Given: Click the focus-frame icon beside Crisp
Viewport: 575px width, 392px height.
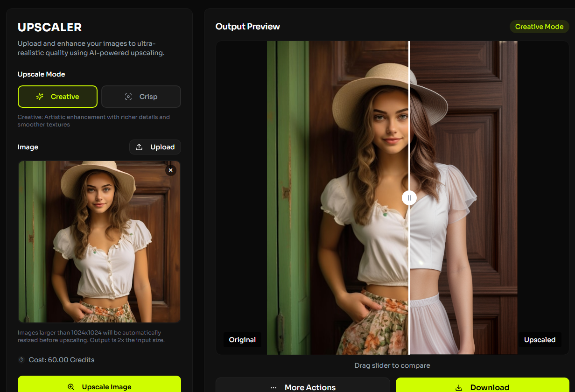Looking at the screenshot, I should click(x=128, y=97).
